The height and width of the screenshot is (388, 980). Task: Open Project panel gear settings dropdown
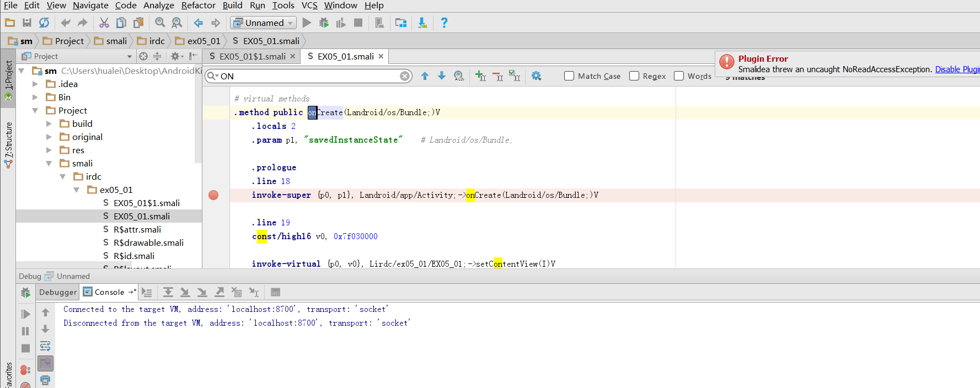(176, 56)
